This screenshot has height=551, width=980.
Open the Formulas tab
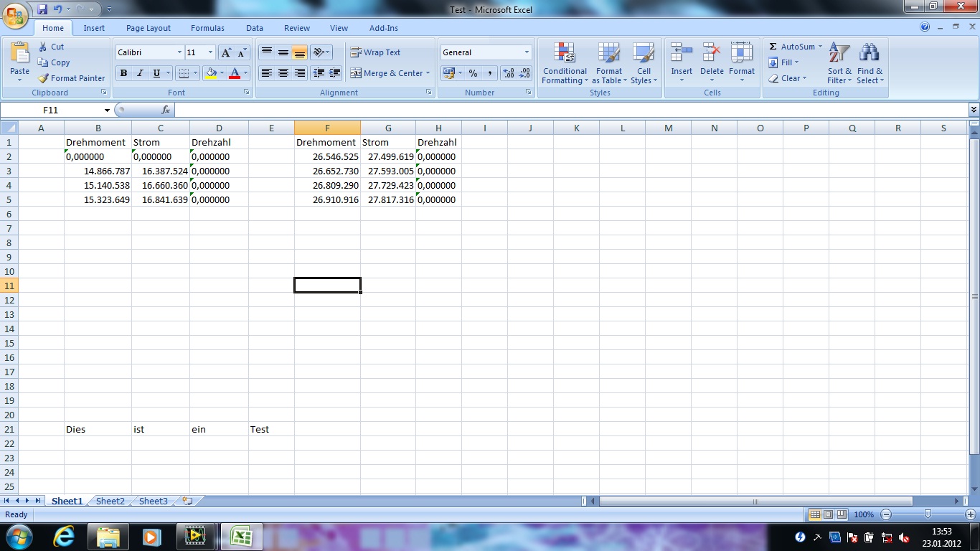(x=207, y=28)
